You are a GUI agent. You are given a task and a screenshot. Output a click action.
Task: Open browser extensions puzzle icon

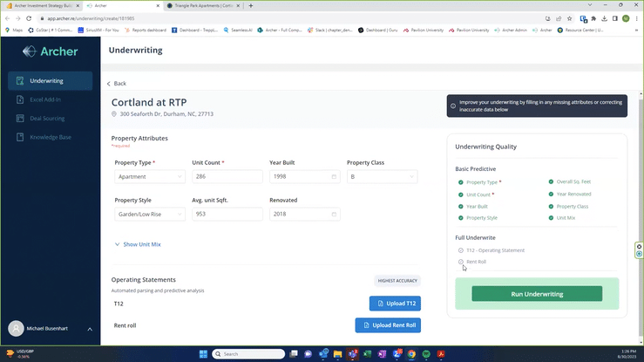(x=593, y=18)
